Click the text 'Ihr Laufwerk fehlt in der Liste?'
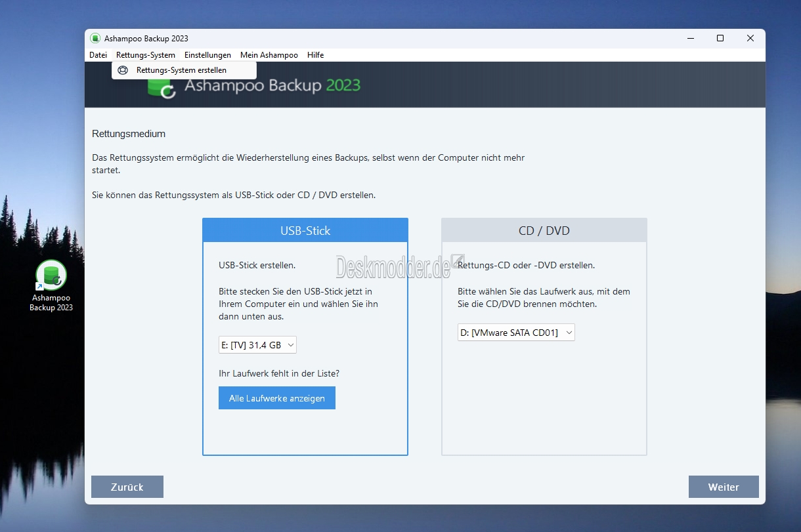Screen dimensions: 801x532 click(x=279, y=374)
